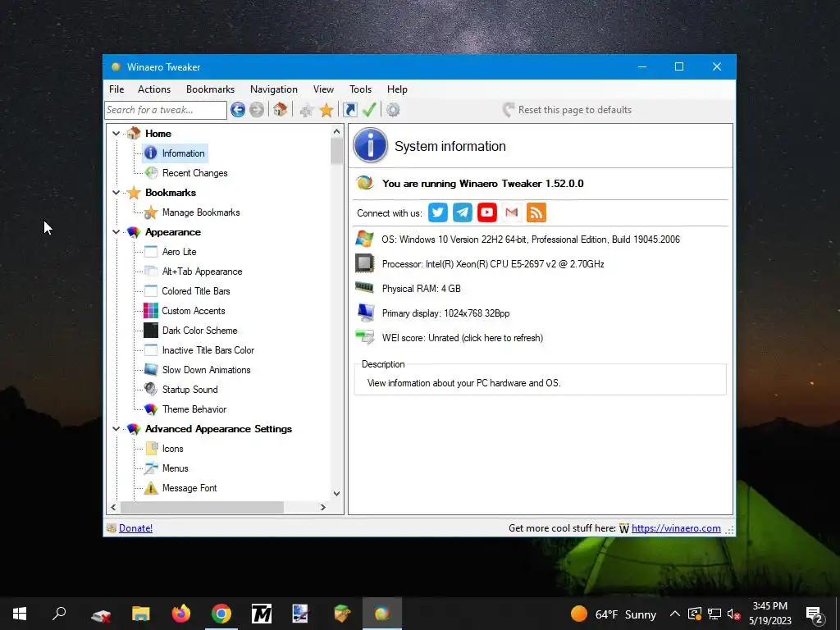Viewport: 840px width, 630px height.
Task: Open the Telegram channel icon
Action: [463, 212]
